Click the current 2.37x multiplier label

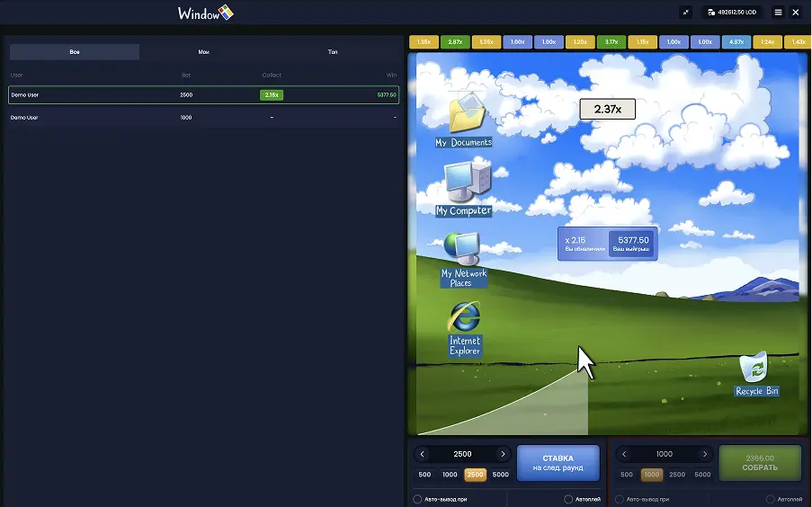[608, 110]
